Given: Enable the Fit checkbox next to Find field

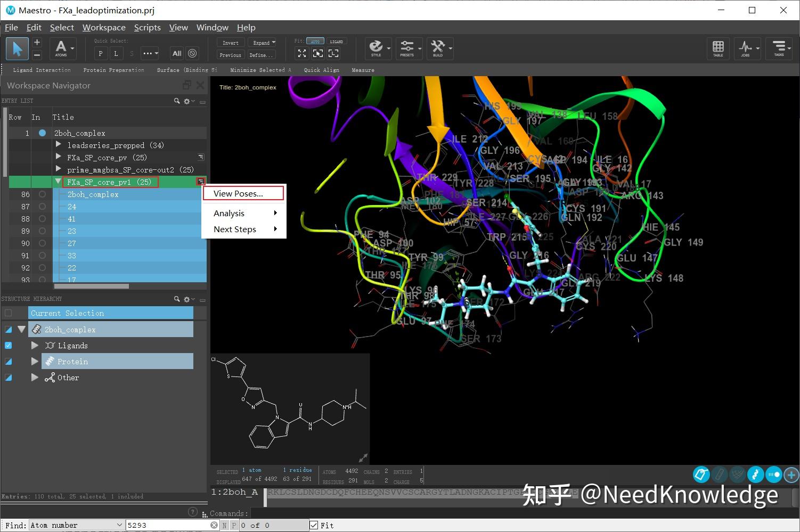Looking at the screenshot, I should 314,525.
